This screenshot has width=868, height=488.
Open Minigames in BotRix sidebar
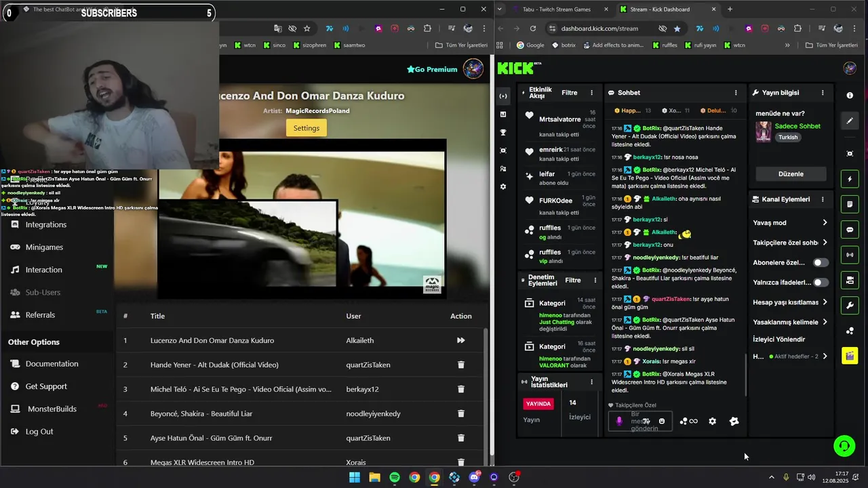coord(44,247)
